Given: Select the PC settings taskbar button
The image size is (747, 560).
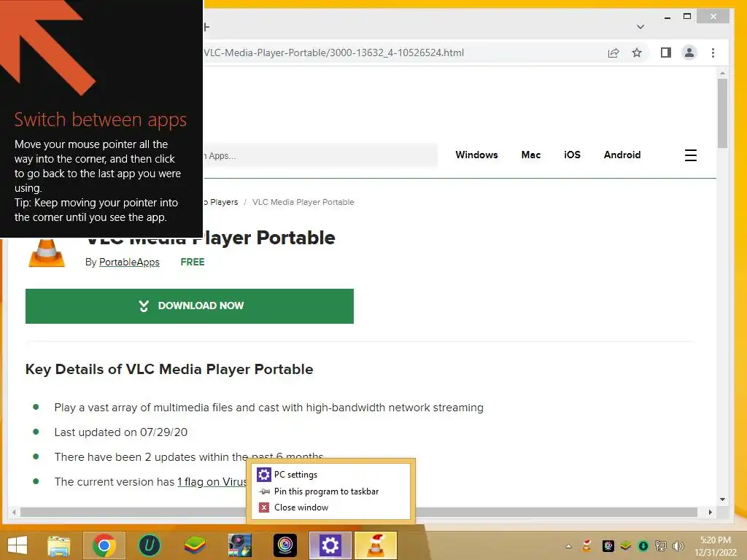Looking at the screenshot, I should pos(330,545).
